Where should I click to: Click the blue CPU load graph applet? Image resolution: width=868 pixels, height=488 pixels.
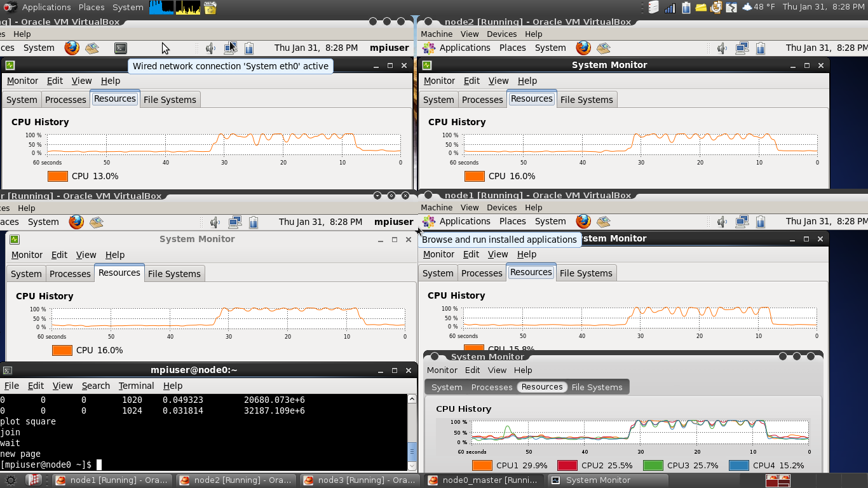161,8
